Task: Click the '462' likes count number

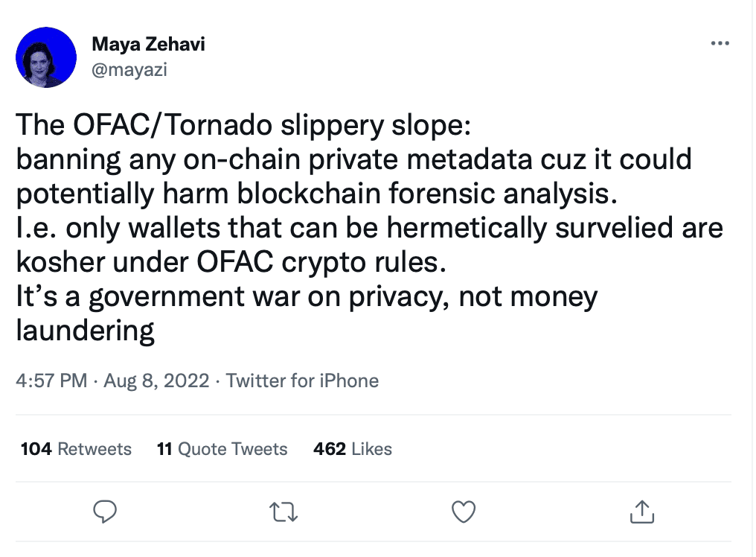Action: [x=330, y=449]
